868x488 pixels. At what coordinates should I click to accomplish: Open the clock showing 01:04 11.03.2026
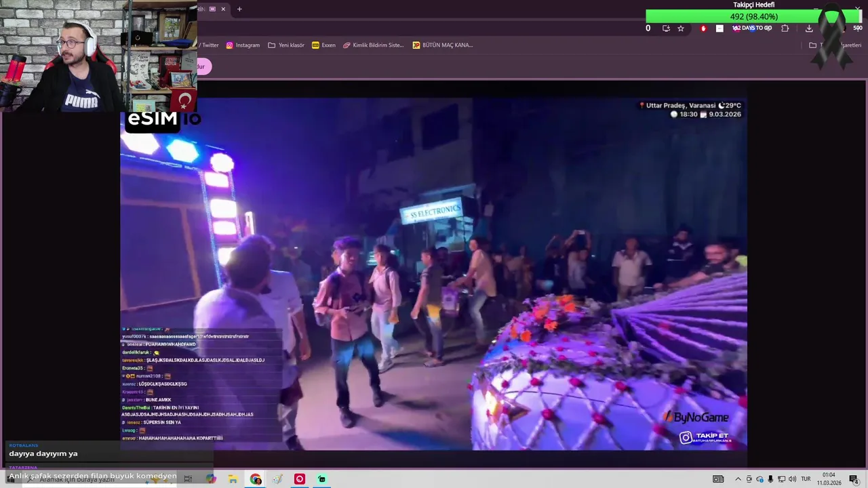[829, 479]
